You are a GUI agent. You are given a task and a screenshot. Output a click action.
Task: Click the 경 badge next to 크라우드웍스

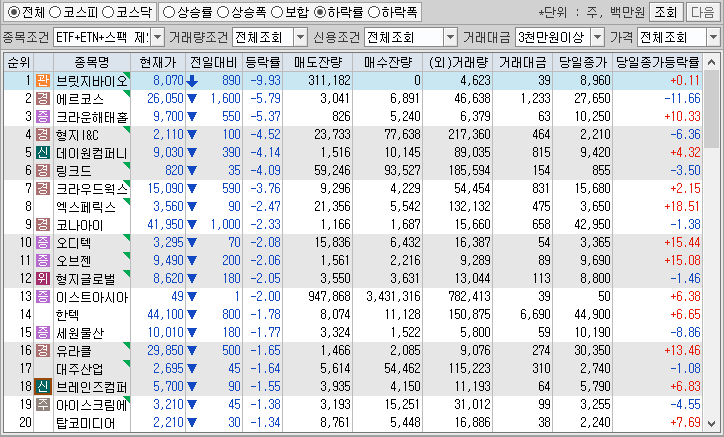click(43, 189)
